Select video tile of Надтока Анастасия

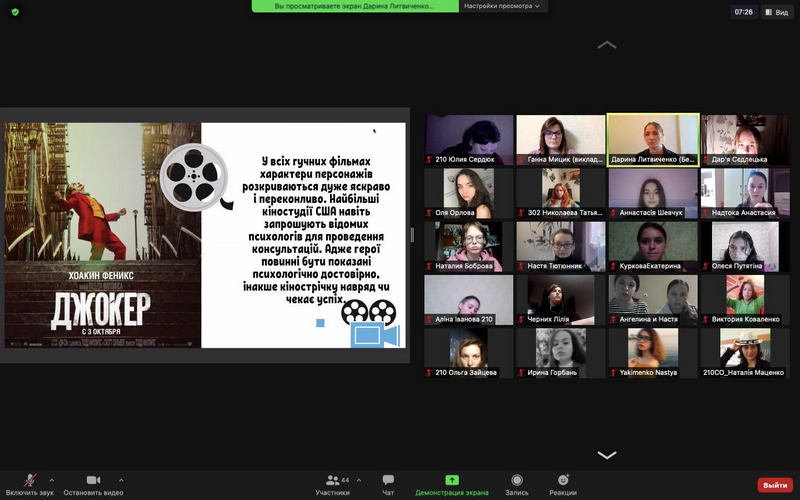point(745,193)
